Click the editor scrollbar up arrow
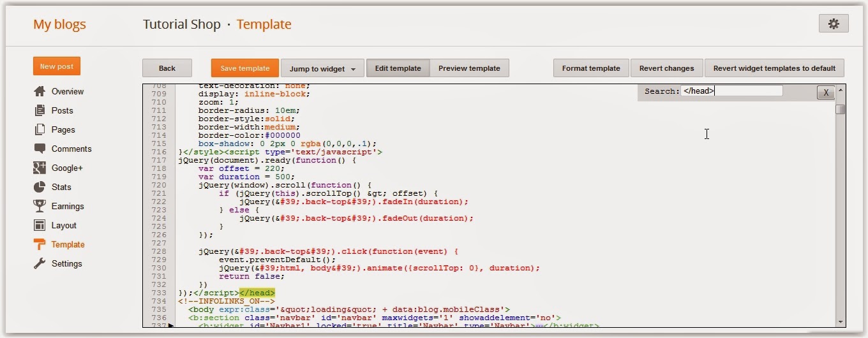Viewport: 868px width, 338px height. 840,89
